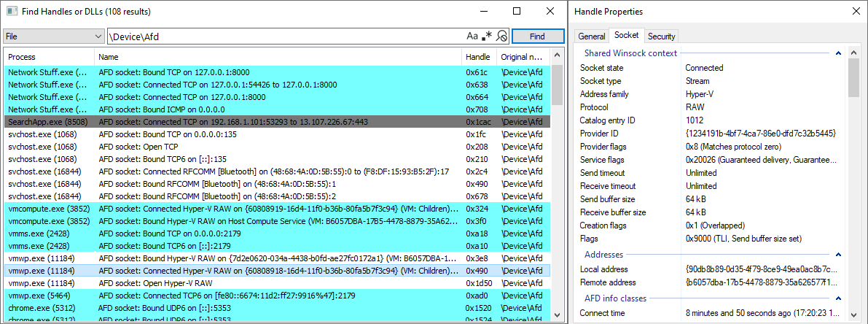Select handle 0xa10 vmms.exe row

click(277, 246)
